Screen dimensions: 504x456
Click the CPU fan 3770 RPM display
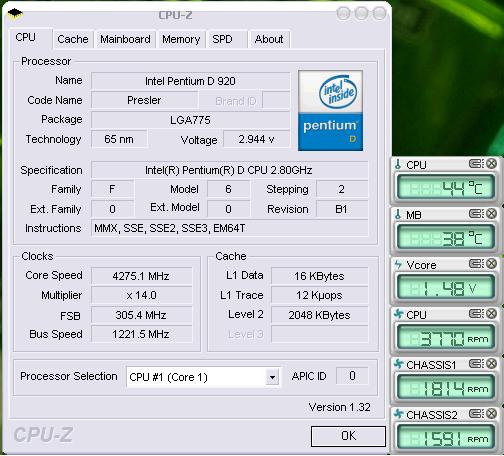point(445,339)
